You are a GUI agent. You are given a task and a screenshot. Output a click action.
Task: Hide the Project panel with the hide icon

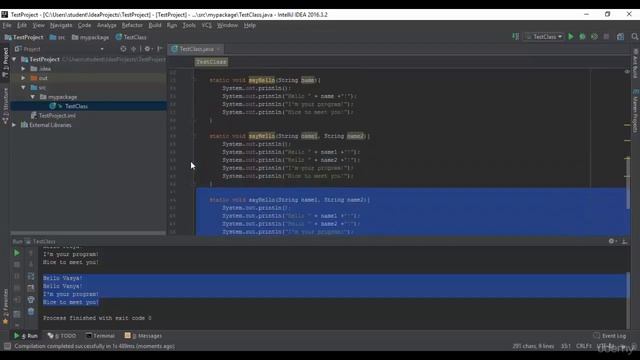click(x=160, y=49)
